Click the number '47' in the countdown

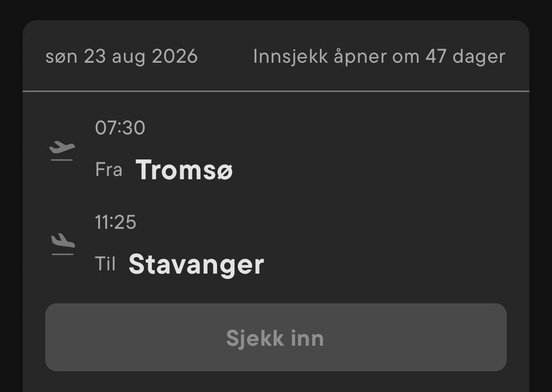click(436, 56)
